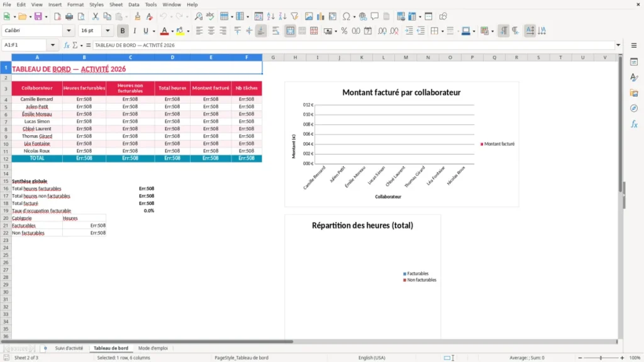Open the Font Size dropdown

click(108, 30)
